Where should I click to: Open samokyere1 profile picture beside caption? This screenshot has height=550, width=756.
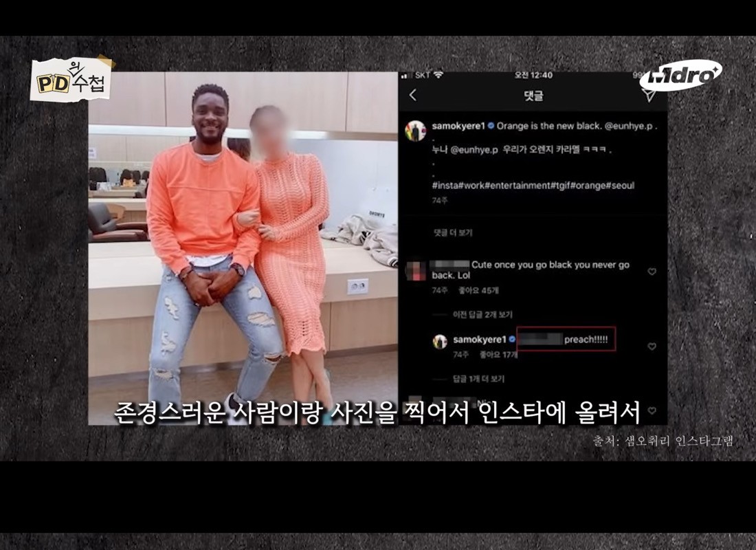click(416, 130)
